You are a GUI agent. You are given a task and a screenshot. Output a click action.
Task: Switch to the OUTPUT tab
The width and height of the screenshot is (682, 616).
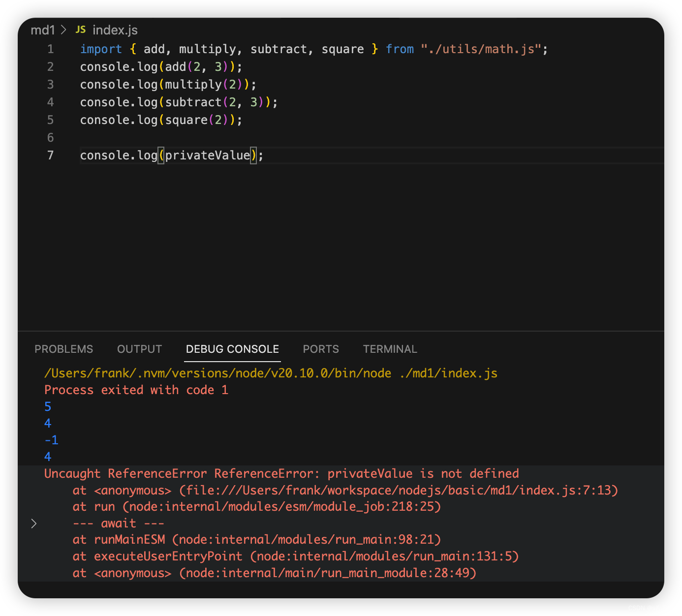pos(140,349)
